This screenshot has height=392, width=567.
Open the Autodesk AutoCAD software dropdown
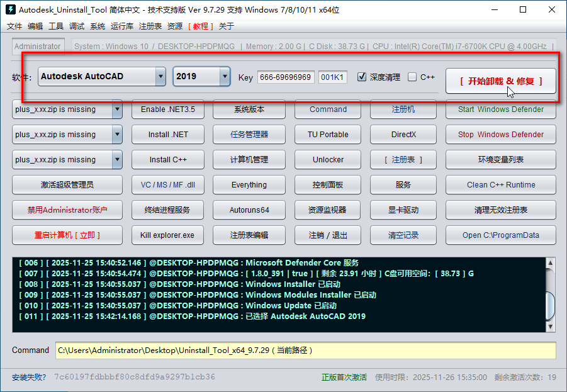click(x=101, y=76)
